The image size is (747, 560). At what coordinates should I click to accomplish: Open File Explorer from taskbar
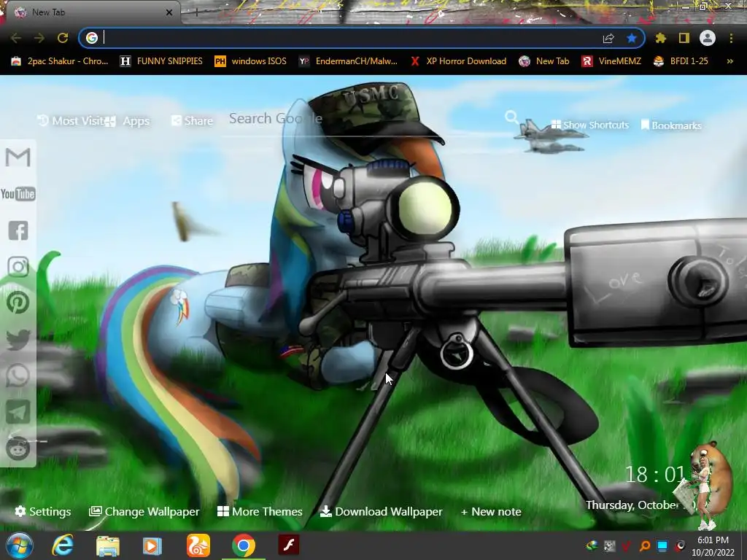(x=108, y=545)
